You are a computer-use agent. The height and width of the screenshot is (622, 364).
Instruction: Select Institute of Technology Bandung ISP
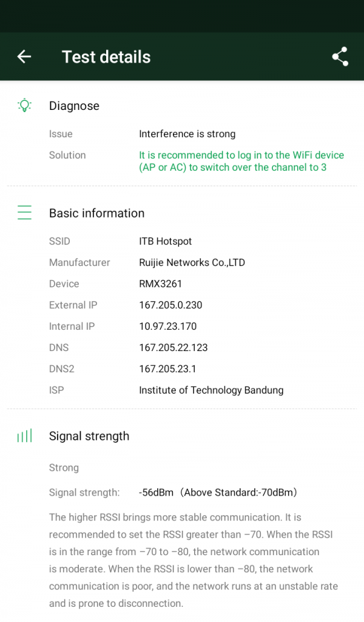[x=211, y=390]
